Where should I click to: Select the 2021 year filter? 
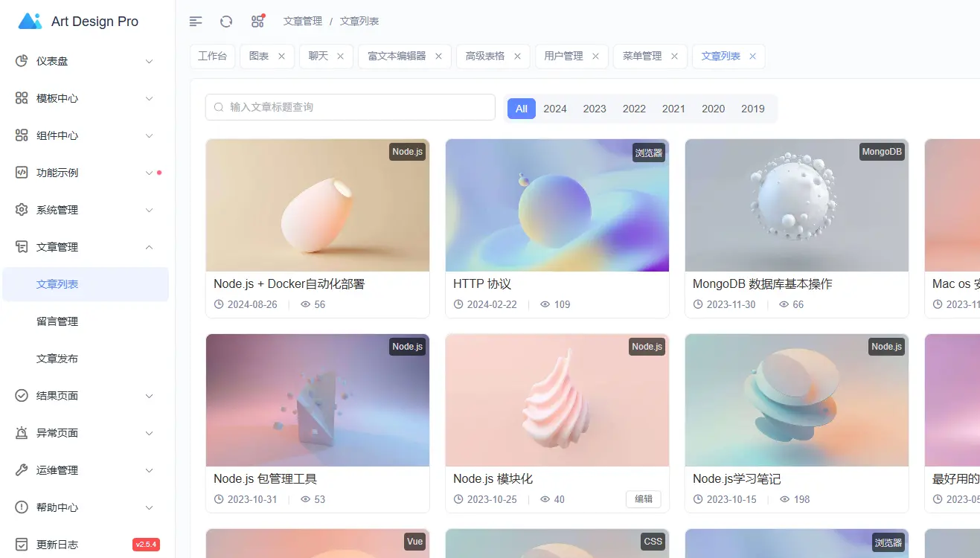[x=673, y=108]
